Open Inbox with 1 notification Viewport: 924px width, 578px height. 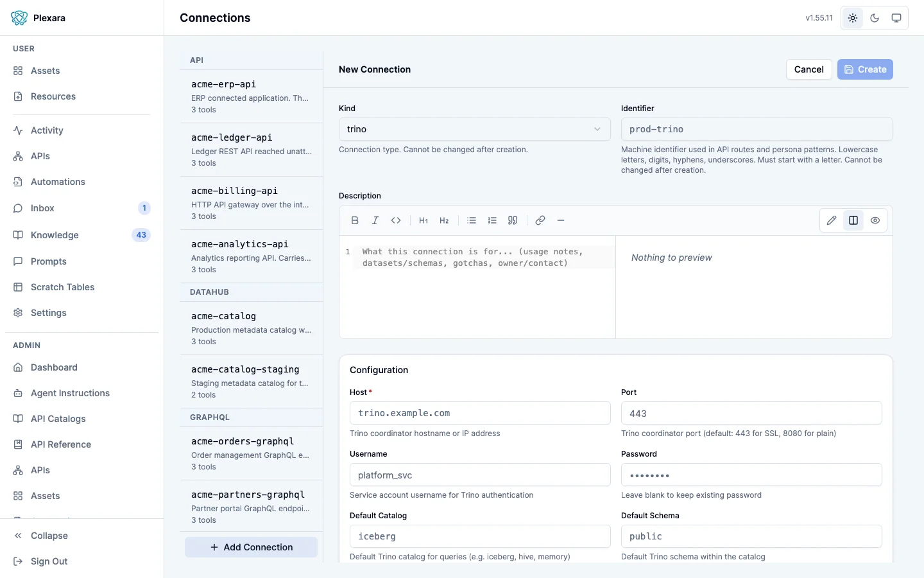point(81,208)
